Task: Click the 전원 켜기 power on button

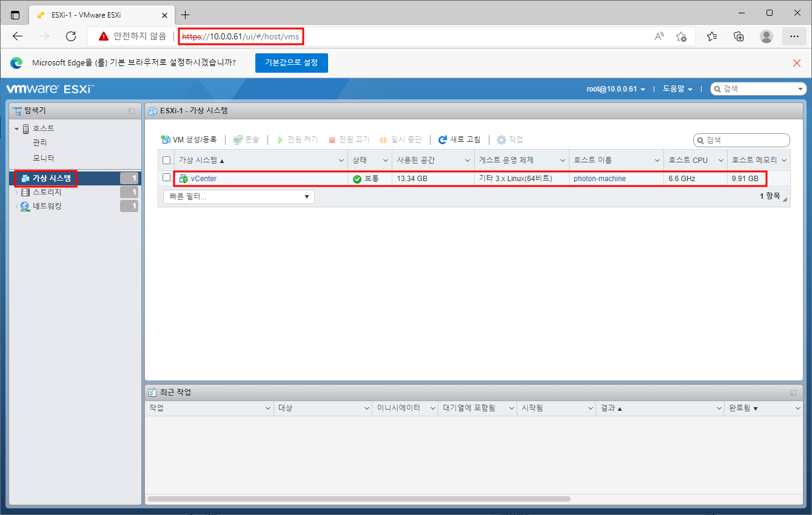Action: point(297,140)
